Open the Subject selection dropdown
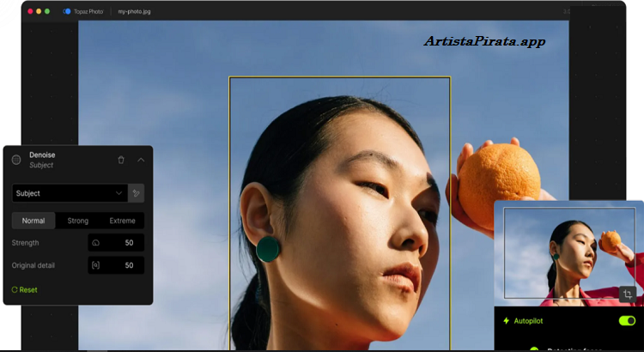 (69, 193)
